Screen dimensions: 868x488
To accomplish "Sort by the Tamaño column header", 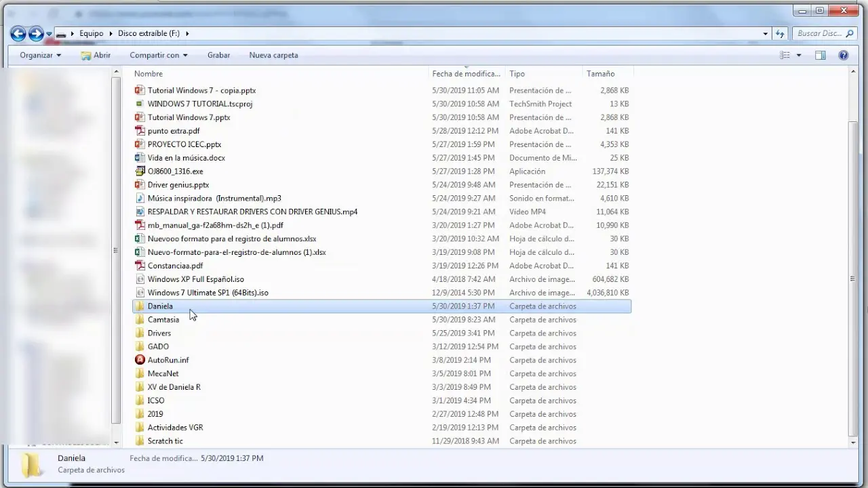I will click(600, 73).
